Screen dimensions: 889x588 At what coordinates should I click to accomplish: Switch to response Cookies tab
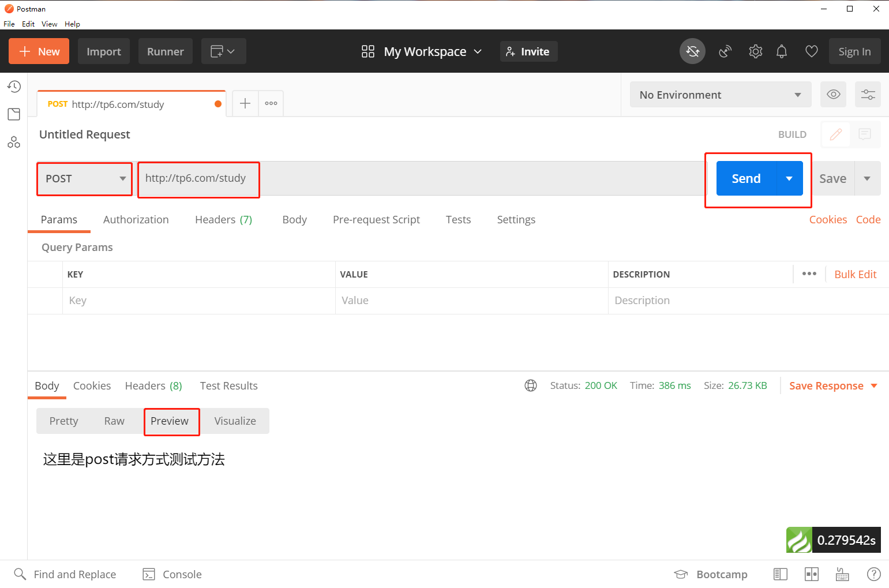(x=92, y=385)
